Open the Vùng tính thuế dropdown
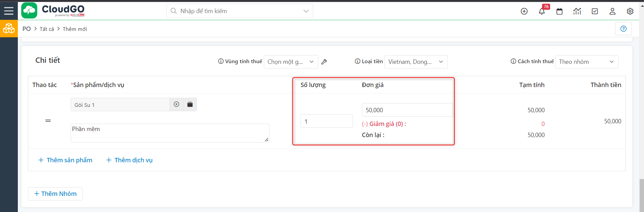The width and height of the screenshot is (644, 212). coord(291,62)
